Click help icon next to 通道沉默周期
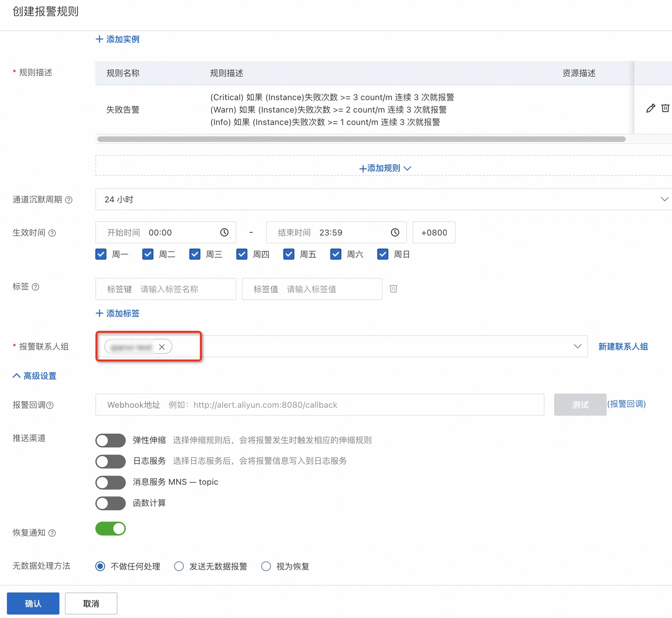Viewport: 672px width, 618px height. (x=69, y=200)
